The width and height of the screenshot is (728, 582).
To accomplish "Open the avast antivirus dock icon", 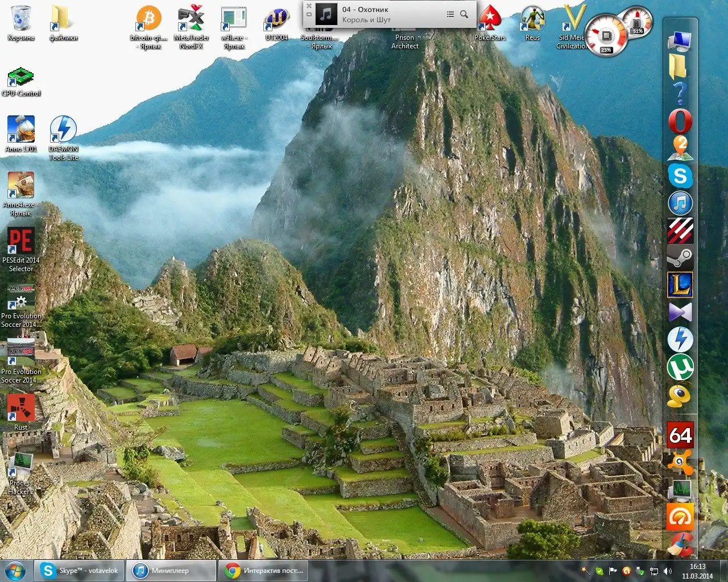I will coord(680,462).
